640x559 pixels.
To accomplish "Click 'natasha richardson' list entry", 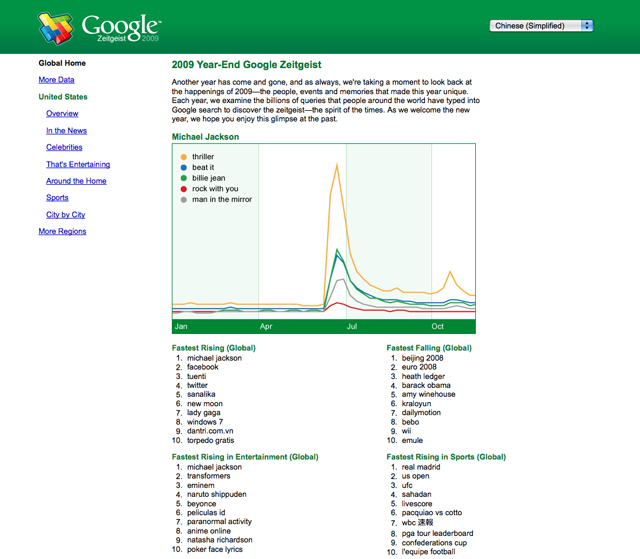I will tap(220, 540).
